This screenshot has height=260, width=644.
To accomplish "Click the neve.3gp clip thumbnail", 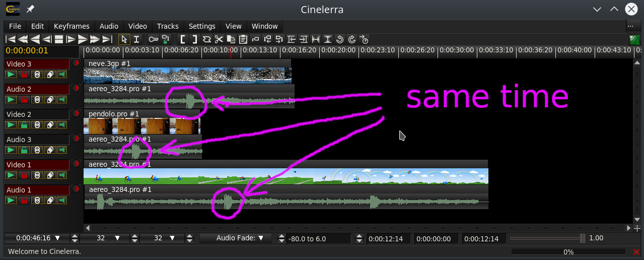I will [x=187, y=75].
